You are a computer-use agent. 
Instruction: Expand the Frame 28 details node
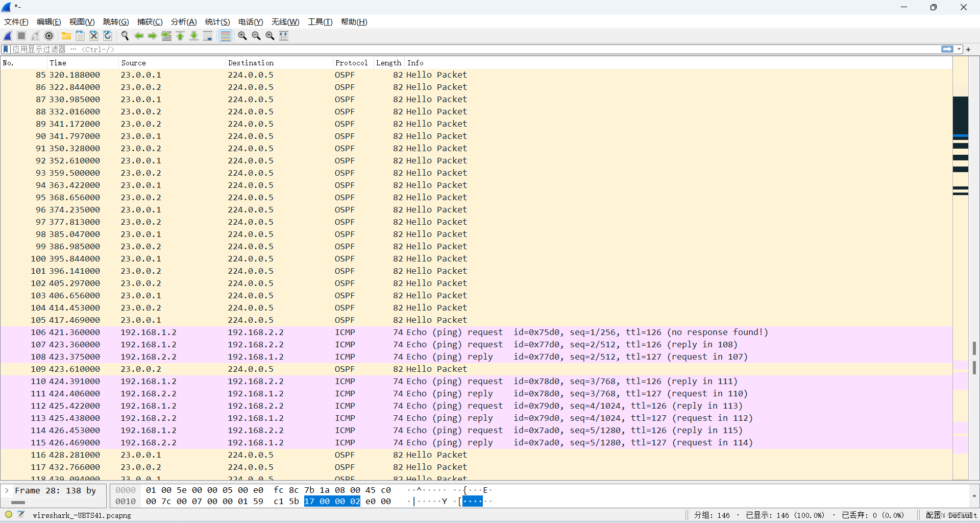click(7, 490)
